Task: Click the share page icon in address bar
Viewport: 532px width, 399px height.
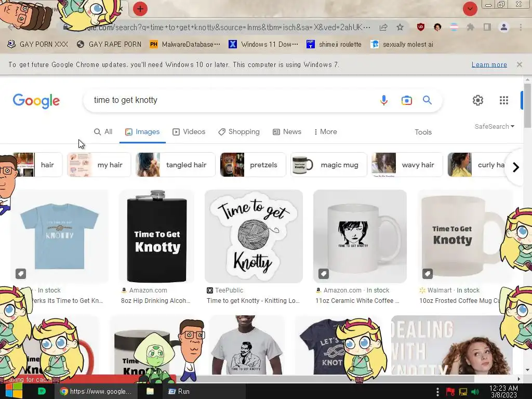Action: pyautogui.click(x=383, y=27)
